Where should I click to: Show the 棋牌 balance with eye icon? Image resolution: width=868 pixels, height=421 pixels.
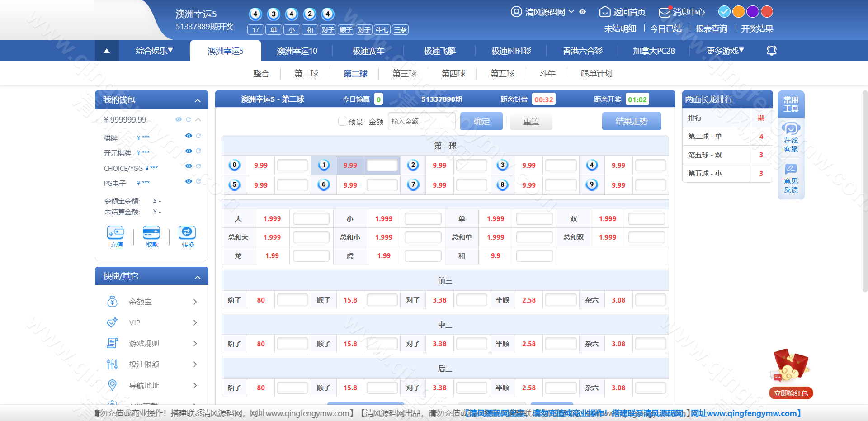(x=189, y=136)
